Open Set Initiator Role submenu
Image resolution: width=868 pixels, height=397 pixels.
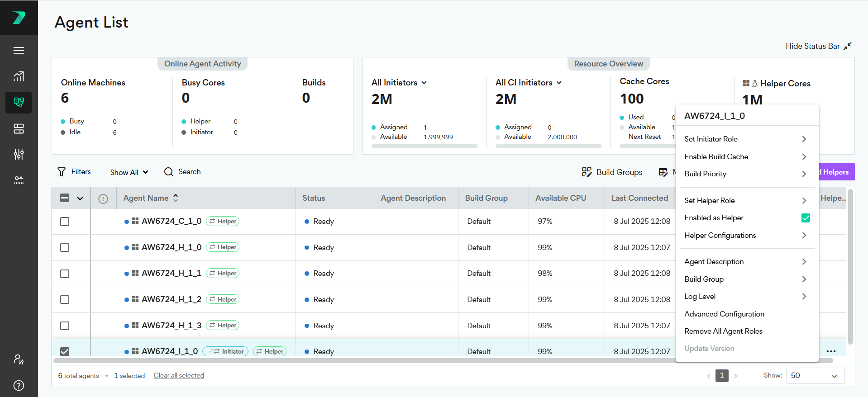[x=745, y=139]
